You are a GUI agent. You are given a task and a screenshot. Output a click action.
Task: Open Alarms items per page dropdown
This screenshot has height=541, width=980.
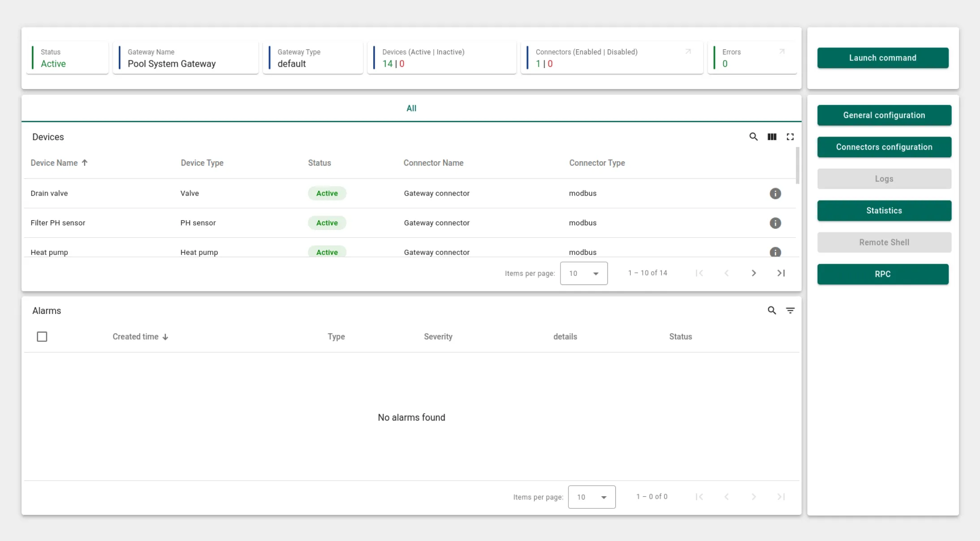coord(591,497)
